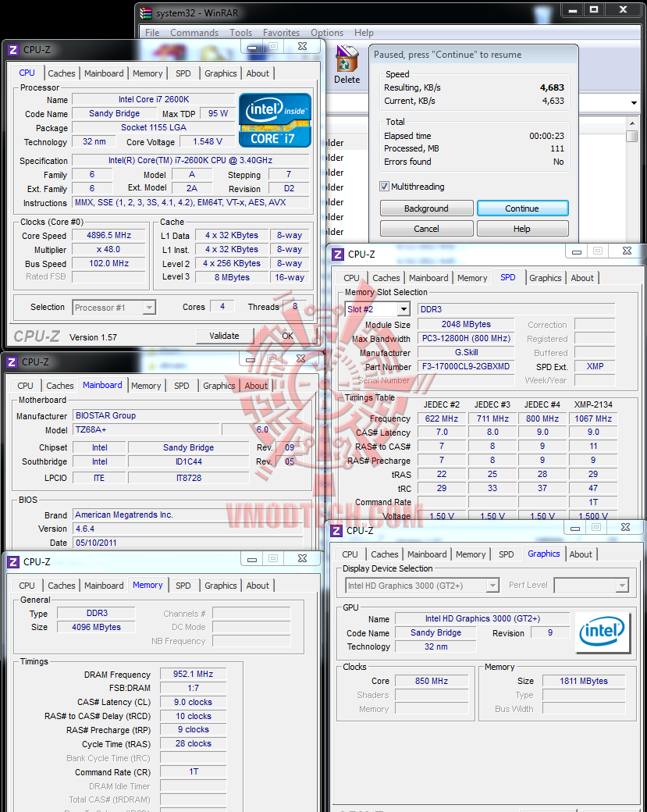Select Graphics tab in the SPD window
647x812 pixels.
click(545, 278)
